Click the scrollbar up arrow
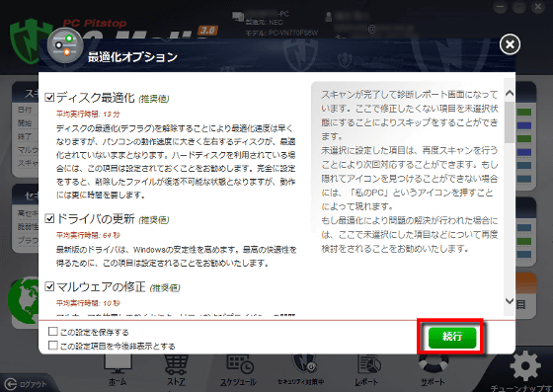The image size is (553, 392). [x=510, y=93]
